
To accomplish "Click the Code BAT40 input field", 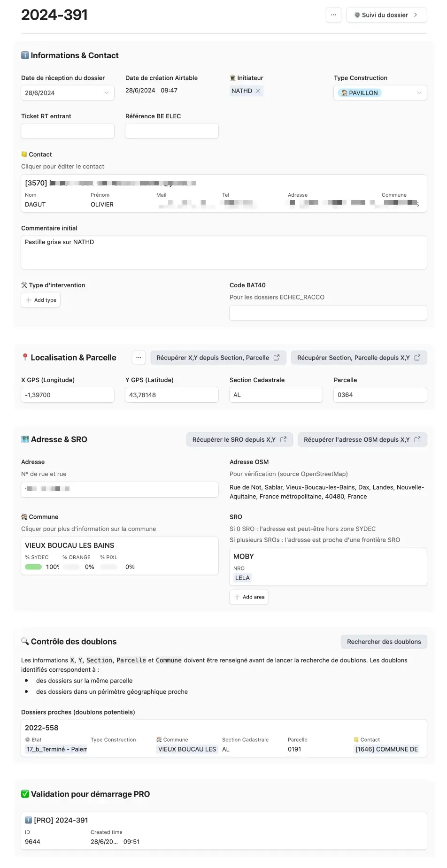I will (x=328, y=313).
